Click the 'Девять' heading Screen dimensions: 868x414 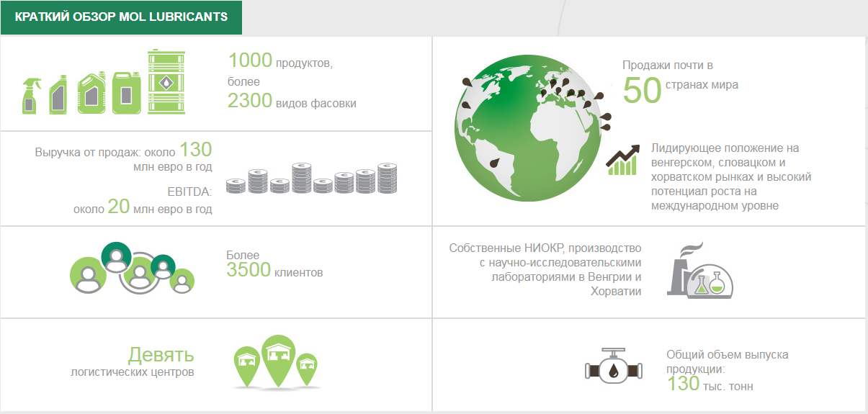[x=161, y=354]
